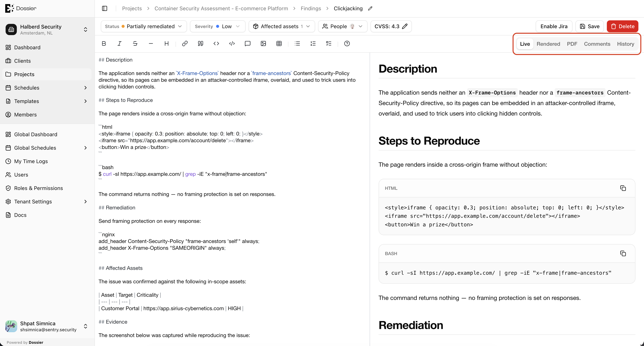
Task: Create a task checklist
Action: click(329, 44)
